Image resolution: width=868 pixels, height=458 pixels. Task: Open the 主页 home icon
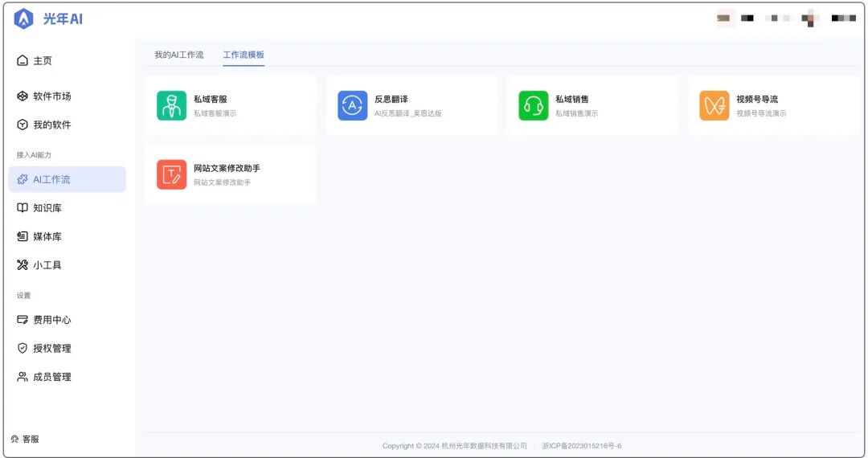[23, 60]
